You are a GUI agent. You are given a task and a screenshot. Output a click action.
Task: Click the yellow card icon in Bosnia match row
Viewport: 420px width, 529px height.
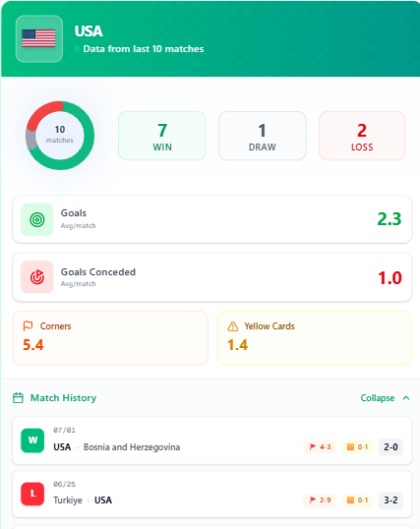(350, 447)
